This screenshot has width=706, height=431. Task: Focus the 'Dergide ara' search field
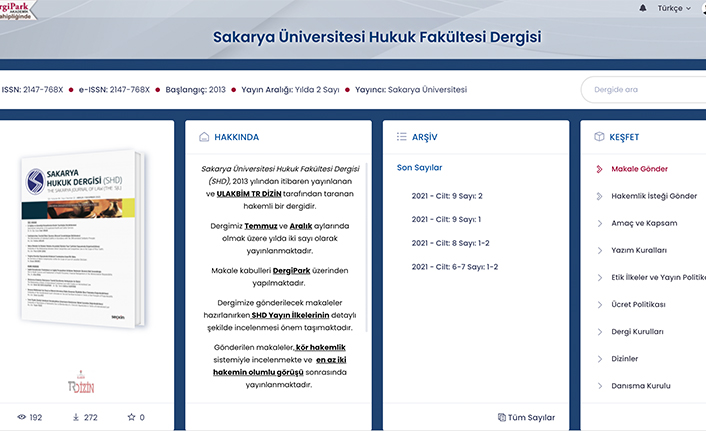644,90
